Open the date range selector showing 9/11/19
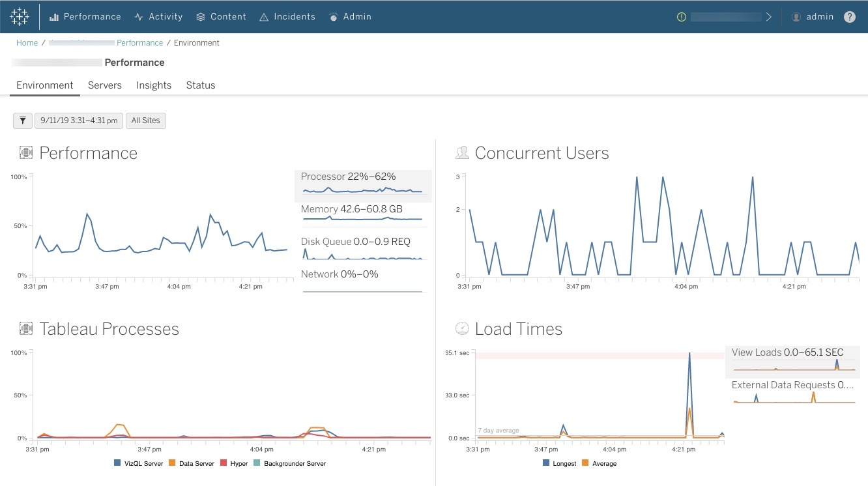 (x=78, y=120)
